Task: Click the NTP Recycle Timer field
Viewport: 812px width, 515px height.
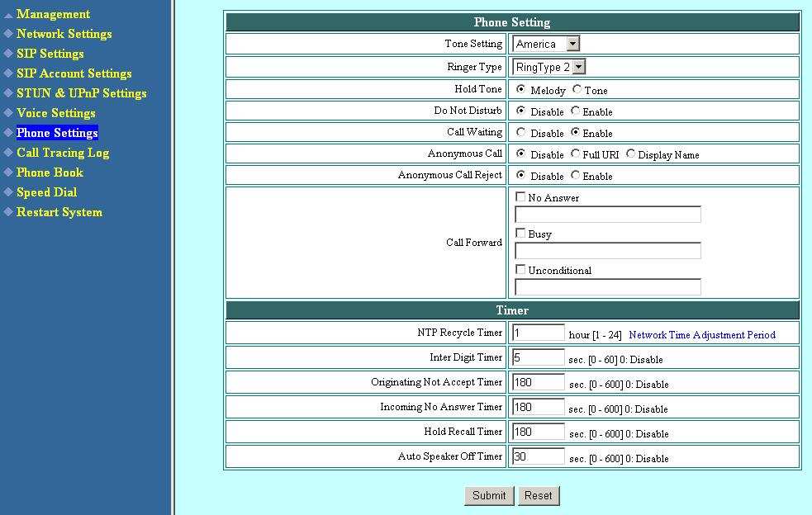Action: 539,333
